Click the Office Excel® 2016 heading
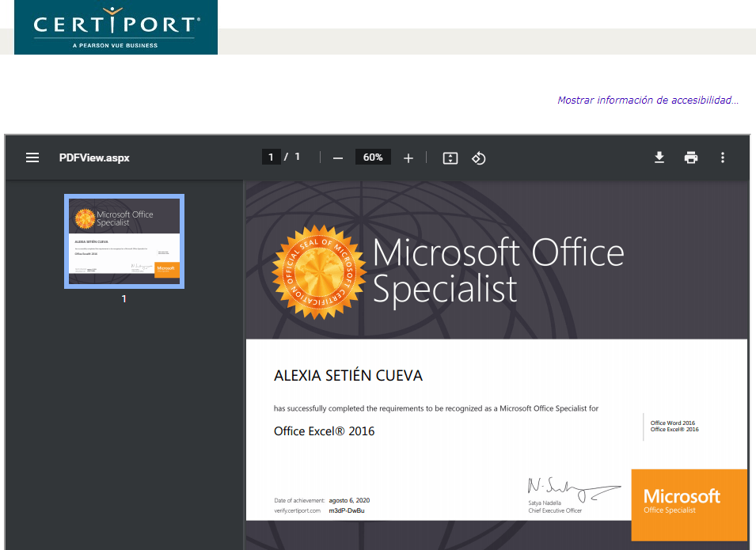756x550 pixels. pos(324,431)
